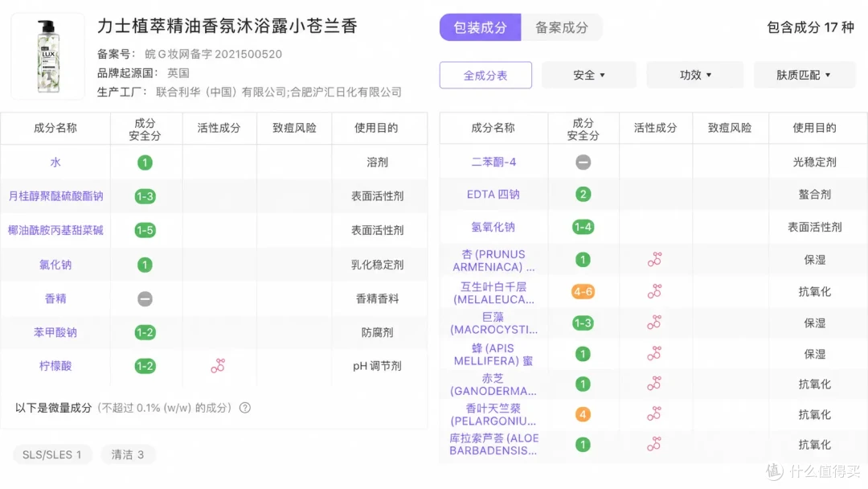Click safety score 1 for 赤芝

[583, 384]
